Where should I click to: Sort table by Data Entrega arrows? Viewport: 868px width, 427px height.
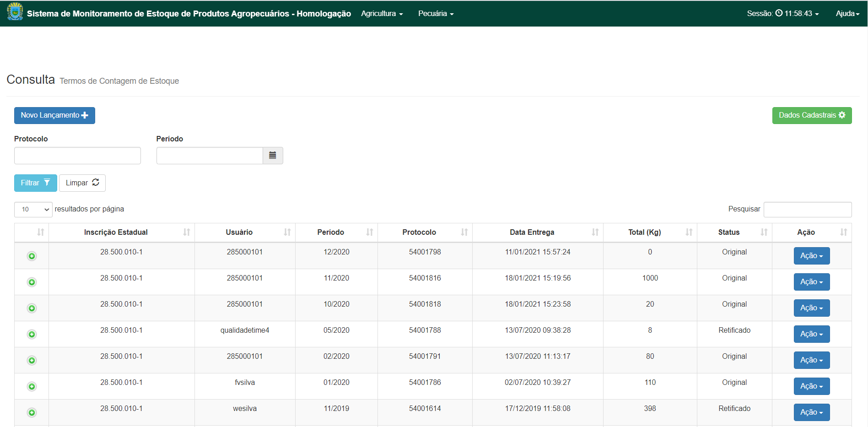tap(595, 232)
